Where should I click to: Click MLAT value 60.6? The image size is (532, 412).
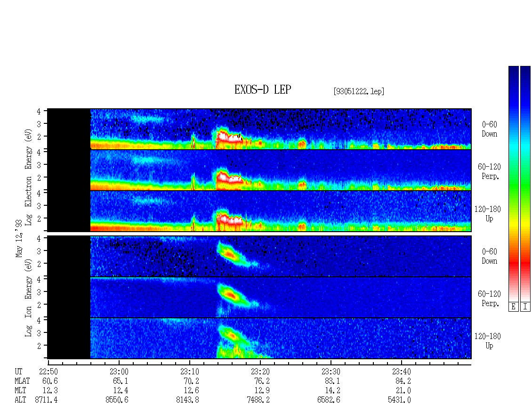(50, 381)
